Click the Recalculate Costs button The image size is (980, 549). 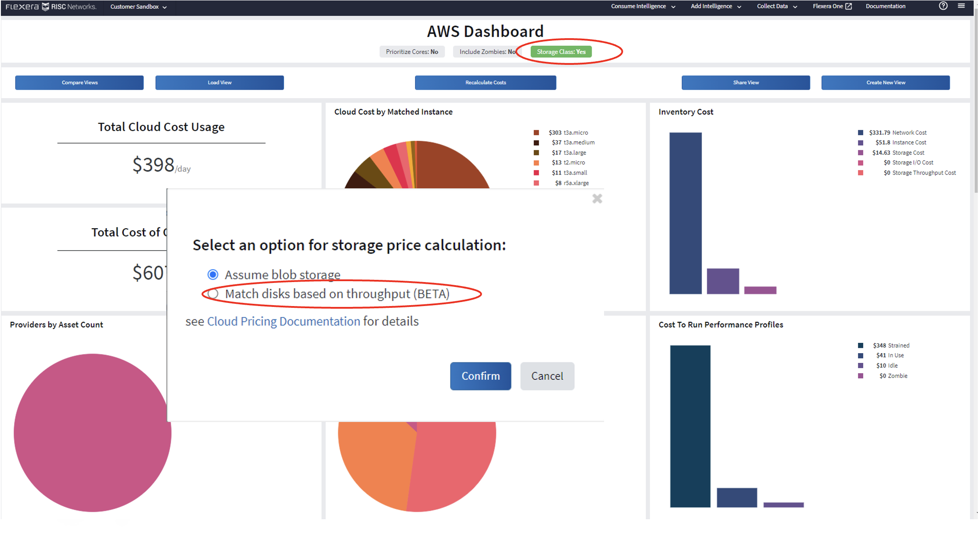[x=485, y=83]
